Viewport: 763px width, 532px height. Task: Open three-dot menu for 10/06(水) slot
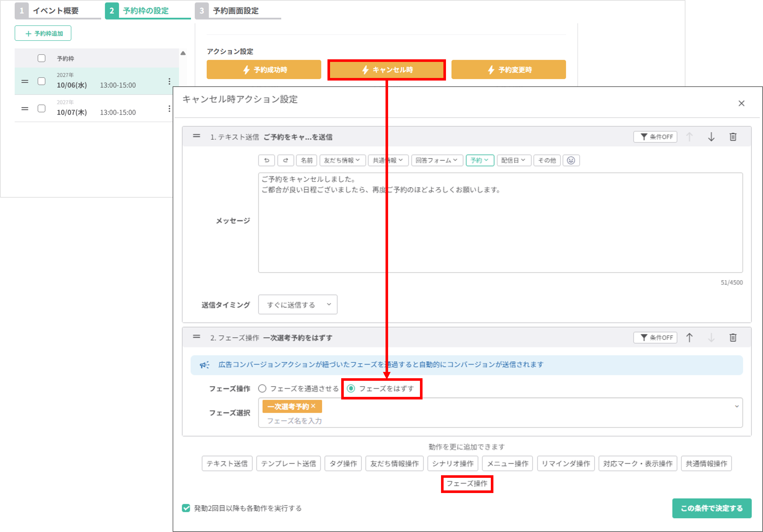(169, 81)
